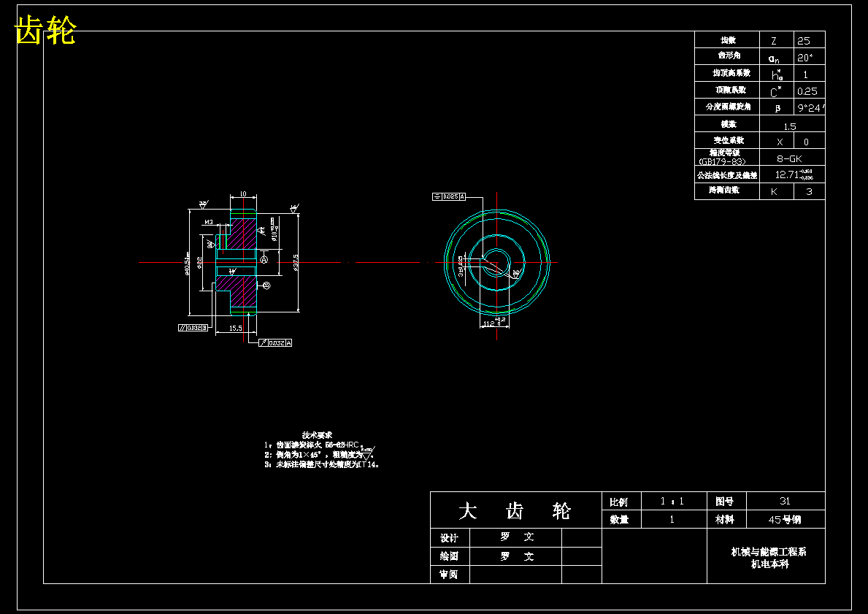Select the base tangent length 12.71
Viewport: 868px width, 614px height.
[787, 174]
